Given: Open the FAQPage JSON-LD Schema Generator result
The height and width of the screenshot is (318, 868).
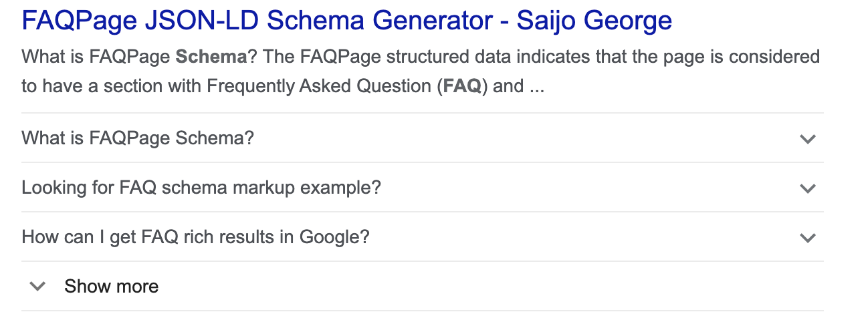Looking at the screenshot, I should 346,21.
